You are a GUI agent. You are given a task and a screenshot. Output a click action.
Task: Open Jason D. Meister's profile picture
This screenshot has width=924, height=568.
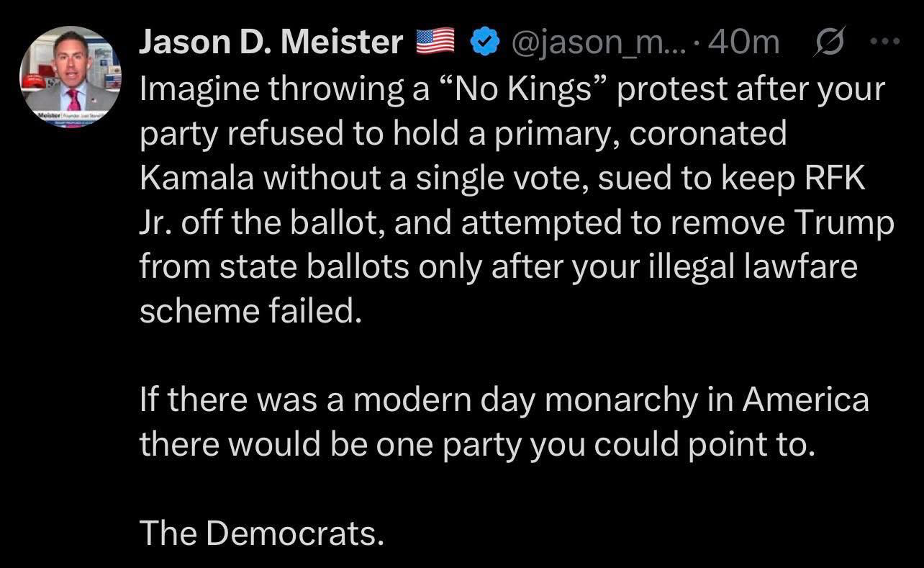(x=71, y=77)
